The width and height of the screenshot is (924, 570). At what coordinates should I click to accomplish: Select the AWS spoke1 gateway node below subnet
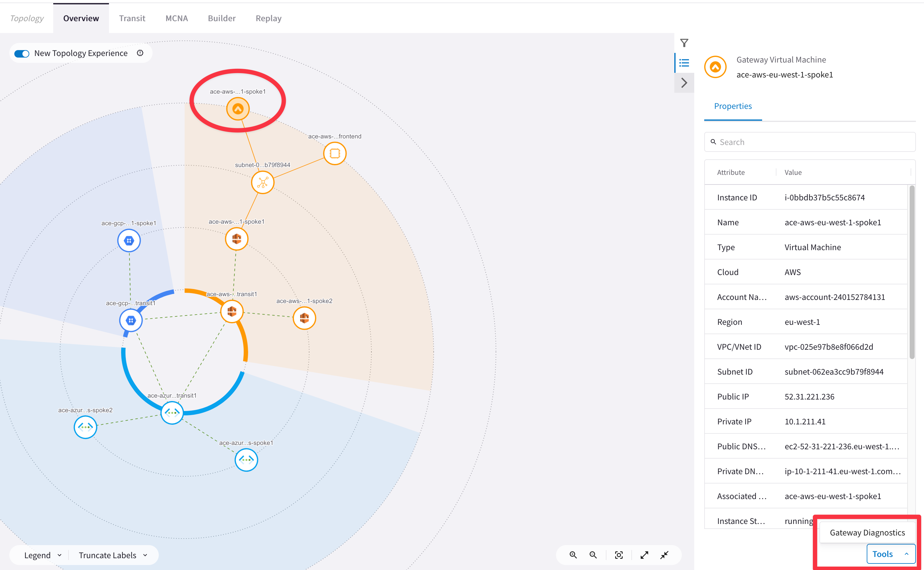(x=237, y=239)
